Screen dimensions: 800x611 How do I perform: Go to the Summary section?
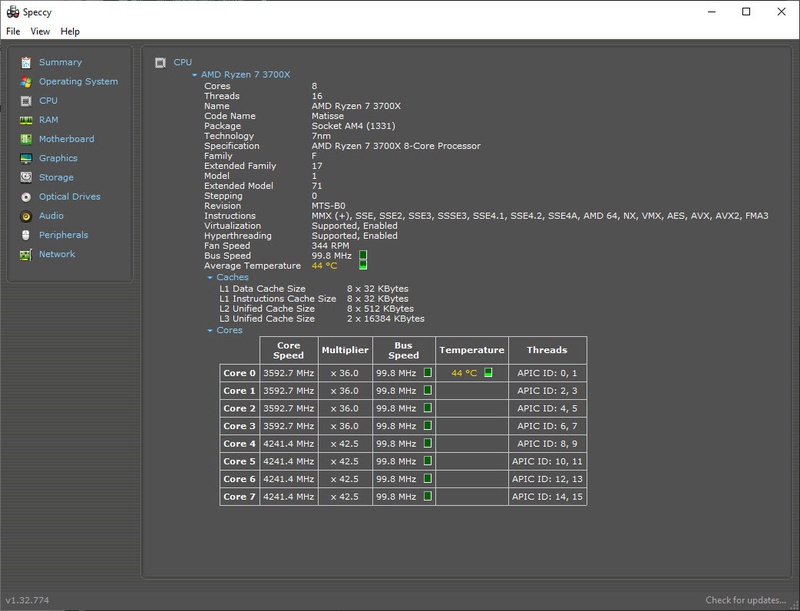tap(60, 62)
